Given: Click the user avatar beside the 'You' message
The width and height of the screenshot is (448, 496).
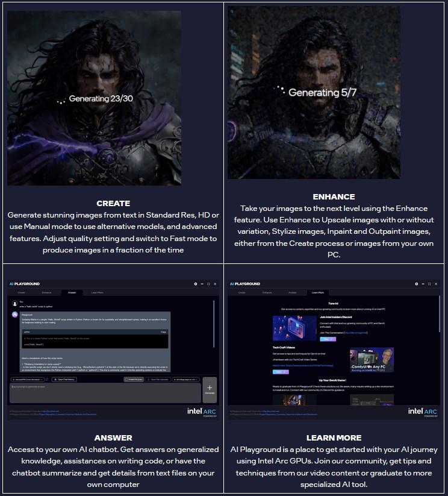Looking at the screenshot, I should 15,303.
